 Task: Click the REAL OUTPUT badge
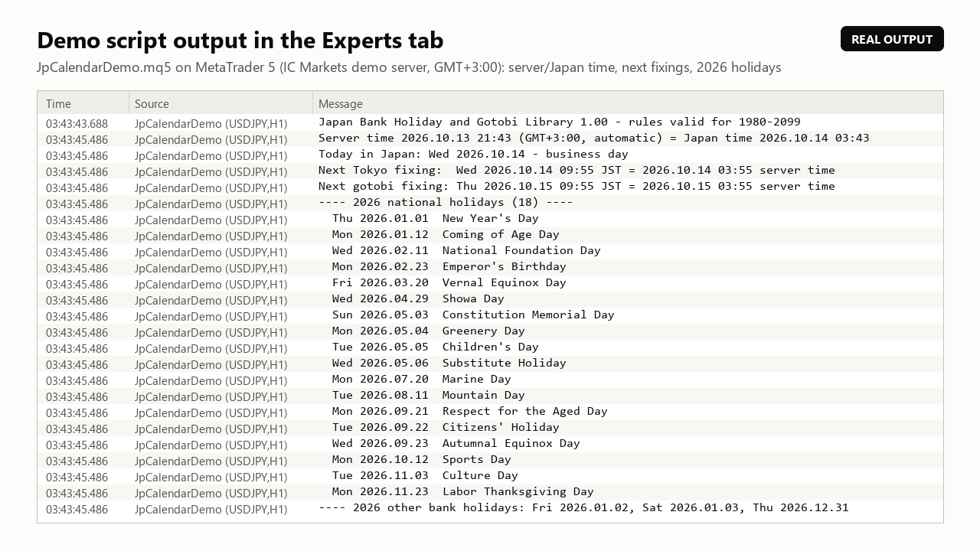(x=892, y=39)
